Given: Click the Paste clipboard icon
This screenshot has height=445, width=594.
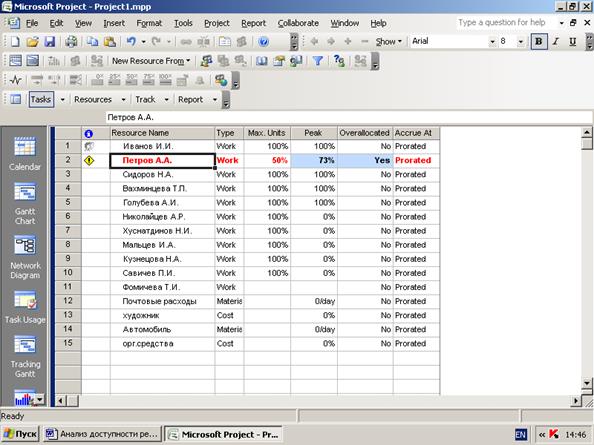Looking at the screenshot, I should (x=109, y=41).
